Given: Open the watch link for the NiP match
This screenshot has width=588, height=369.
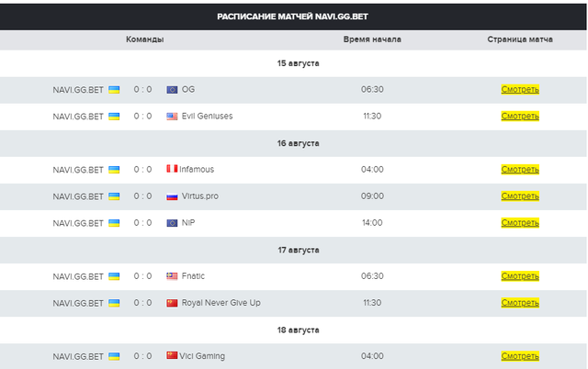Looking at the screenshot, I should pyautogui.click(x=520, y=223).
